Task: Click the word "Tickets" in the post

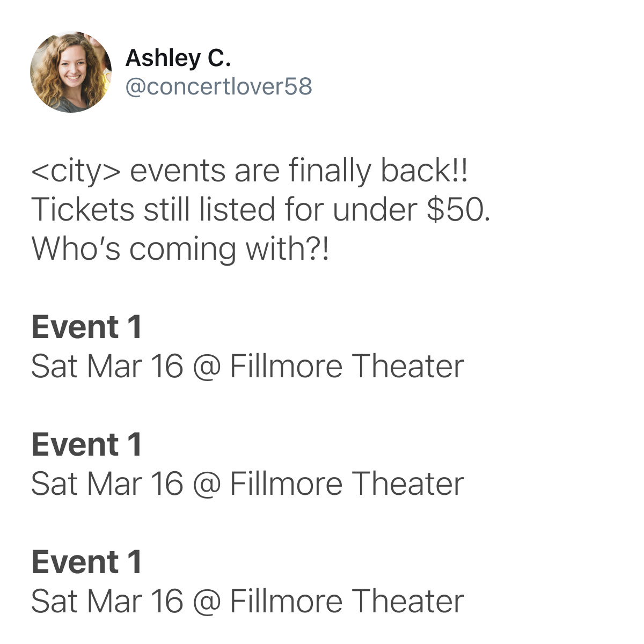Action: click(x=83, y=209)
